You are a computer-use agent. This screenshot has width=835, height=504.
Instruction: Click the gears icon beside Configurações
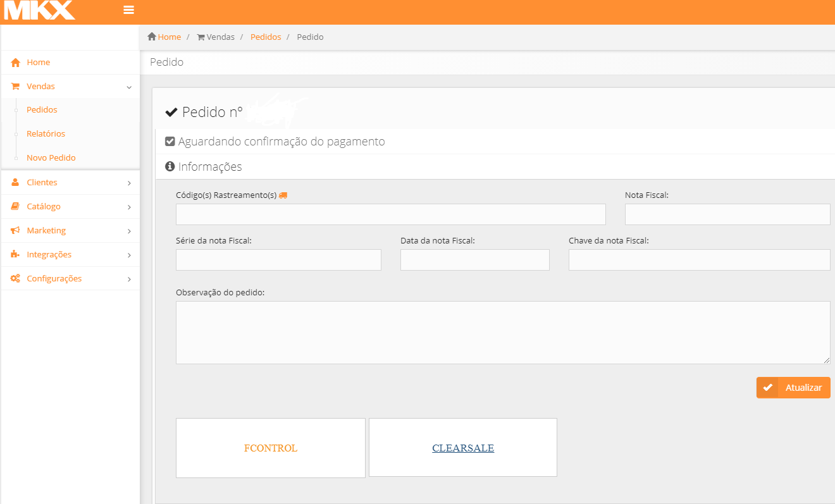click(x=16, y=279)
